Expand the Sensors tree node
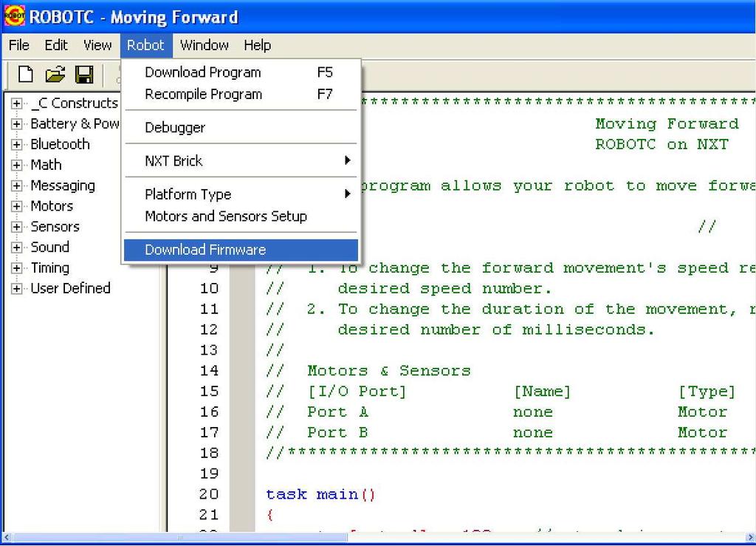 pos(16,227)
